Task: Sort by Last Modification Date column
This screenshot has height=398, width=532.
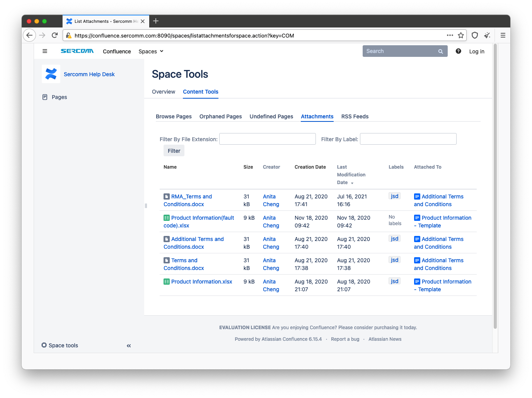Action: click(x=351, y=175)
